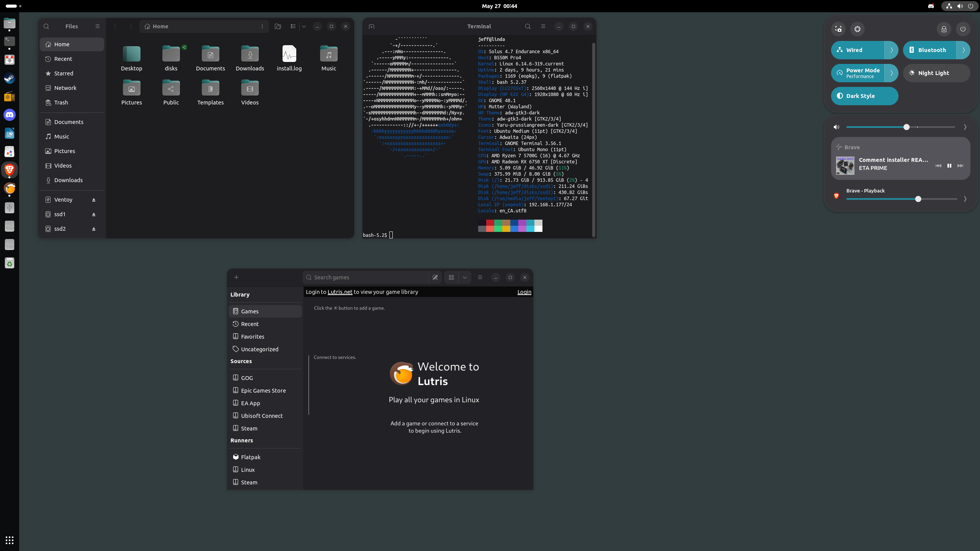Open view options dropdown arrow in Files
Image resolution: width=980 pixels, height=551 pixels.
pos(304,26)
